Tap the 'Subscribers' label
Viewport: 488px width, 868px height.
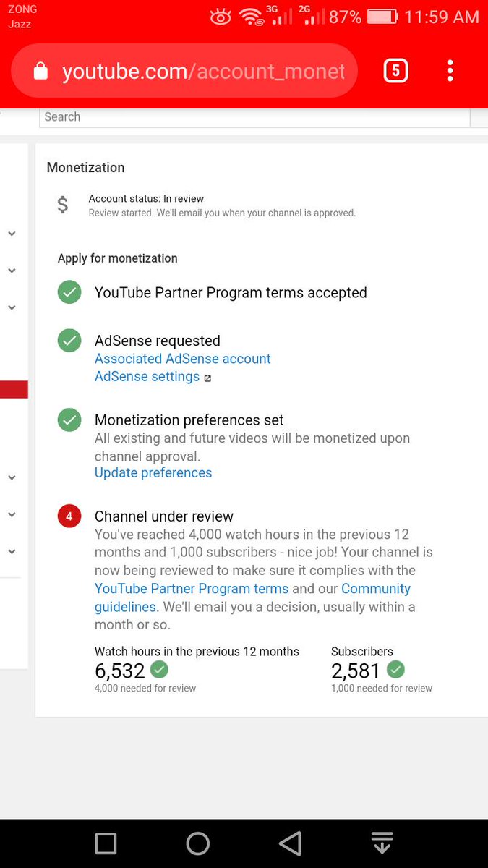[362, 652]
